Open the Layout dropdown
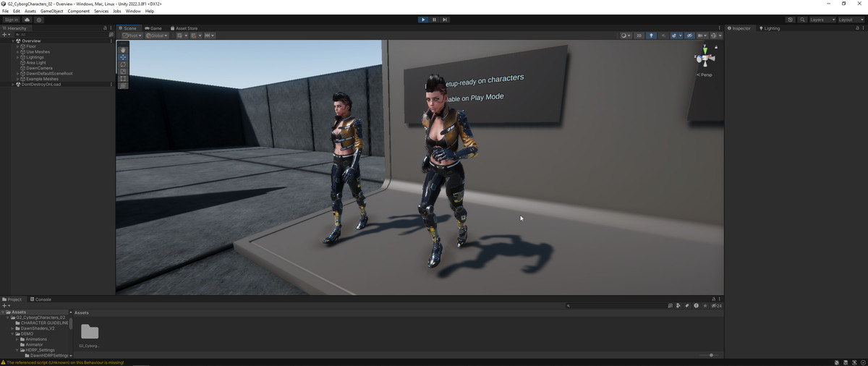Screen dimensions: 868x366 (x=851, y=20)
